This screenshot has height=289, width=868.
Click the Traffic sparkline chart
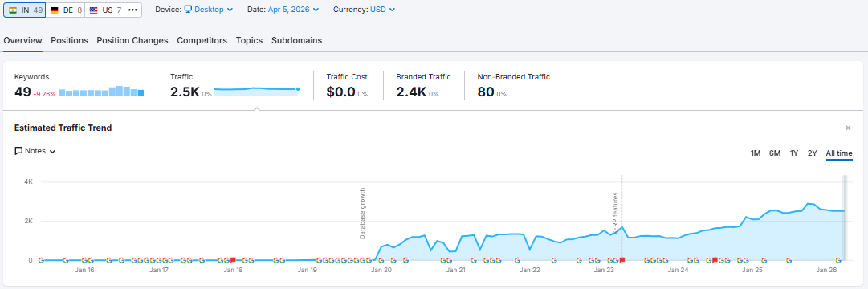coord(257,92)
